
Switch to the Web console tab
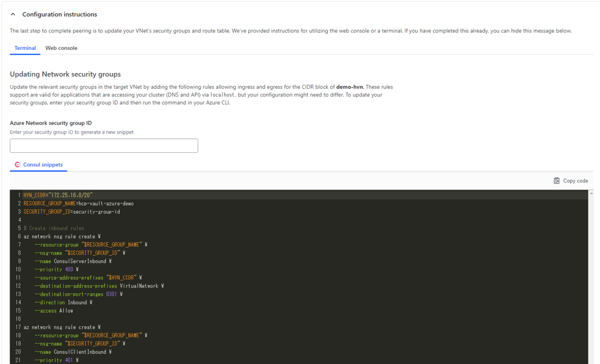61,48
